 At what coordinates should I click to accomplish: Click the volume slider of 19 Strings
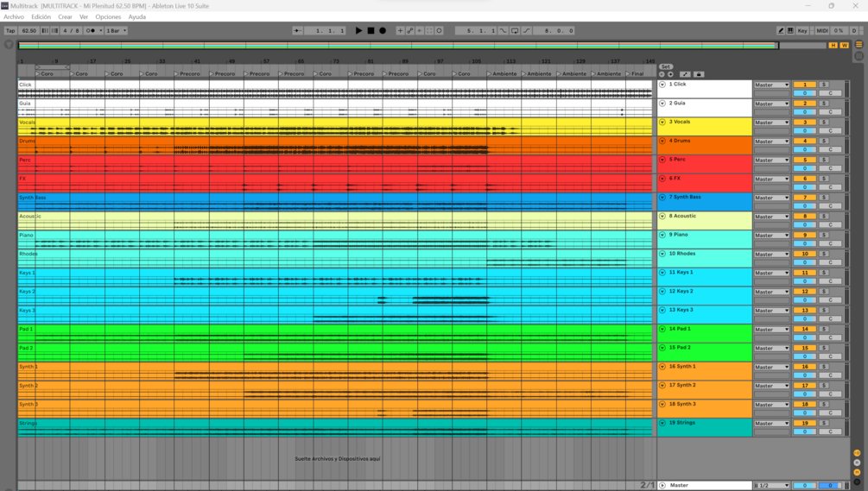click(804, 431)
